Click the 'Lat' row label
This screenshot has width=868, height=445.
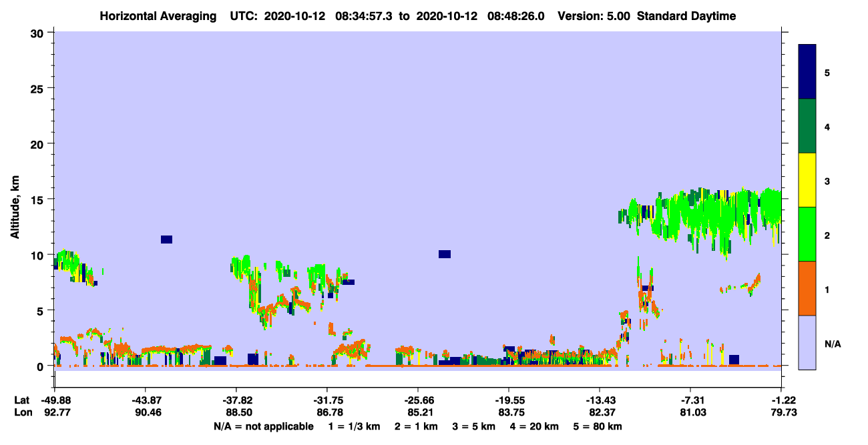pos(22,400)
